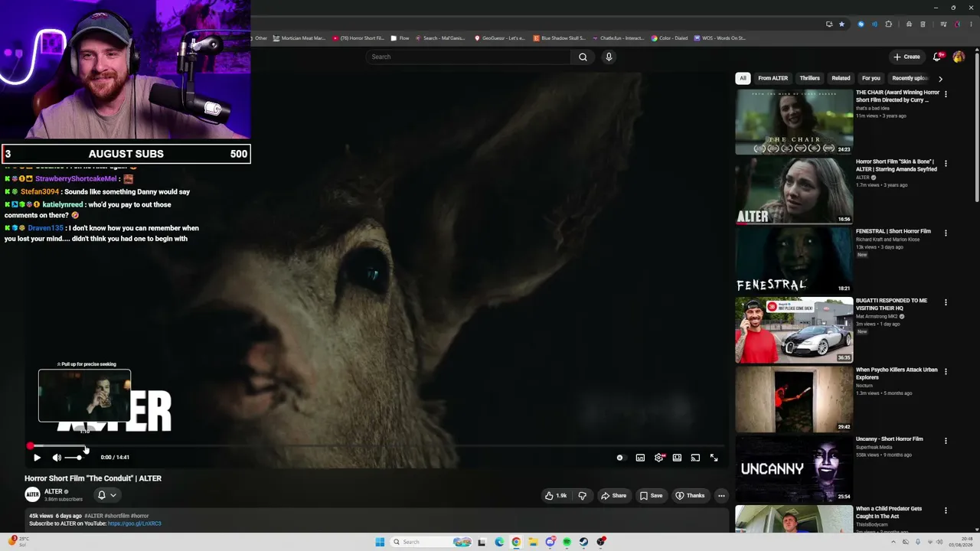Open options for THE CHAIR video
This screenshot has height=551, width=980.
point(946,94)
